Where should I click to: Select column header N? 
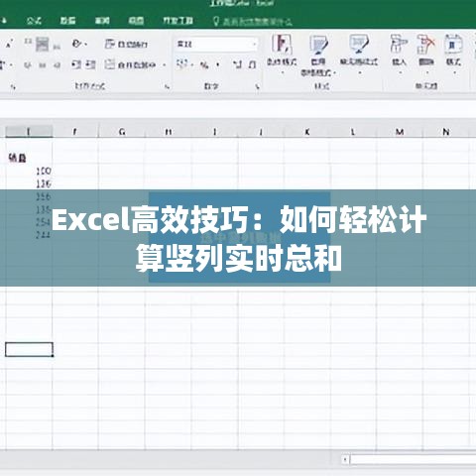pyautogui.click(x=446, y=132)
